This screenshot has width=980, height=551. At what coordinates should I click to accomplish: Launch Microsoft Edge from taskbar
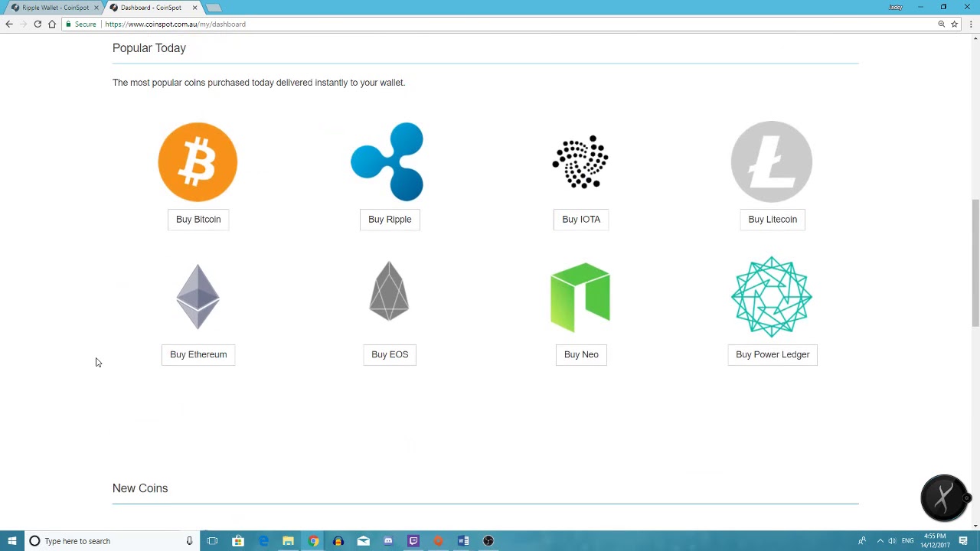[263, 541]
